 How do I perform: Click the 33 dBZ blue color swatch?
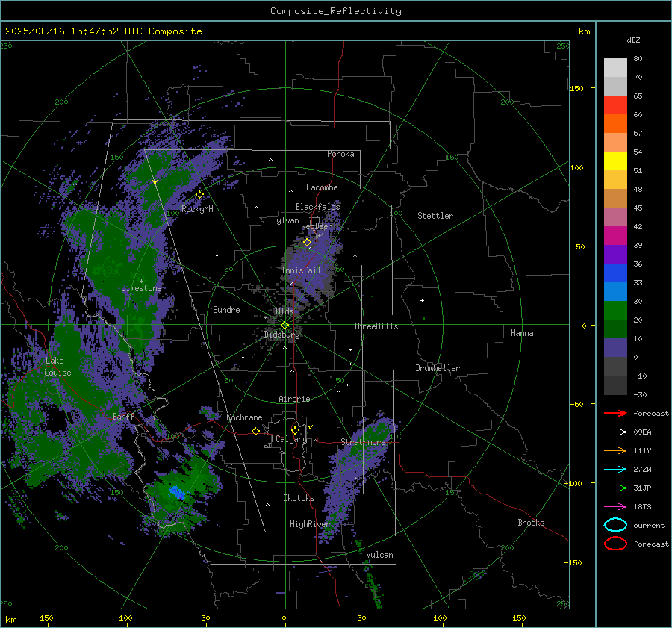[615, 273]
